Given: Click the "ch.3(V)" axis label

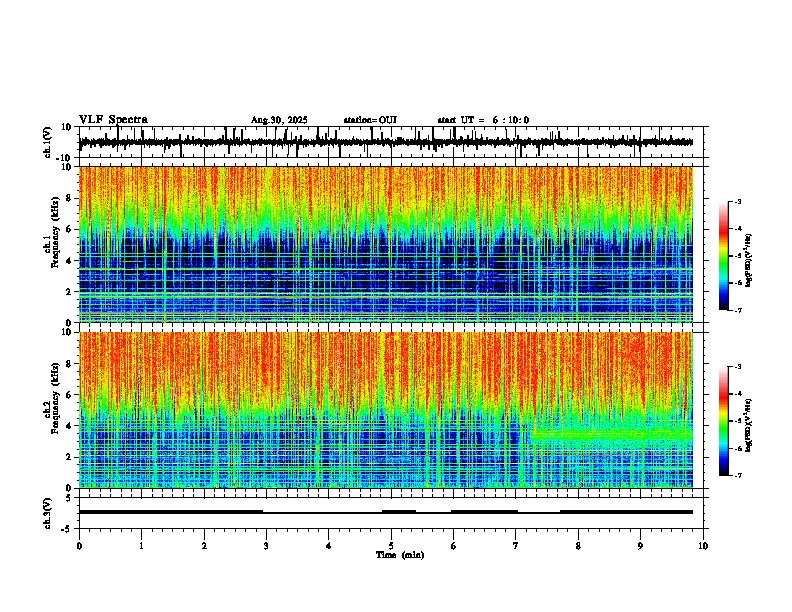Looking at the screenshot, I should tap(48, 513).
